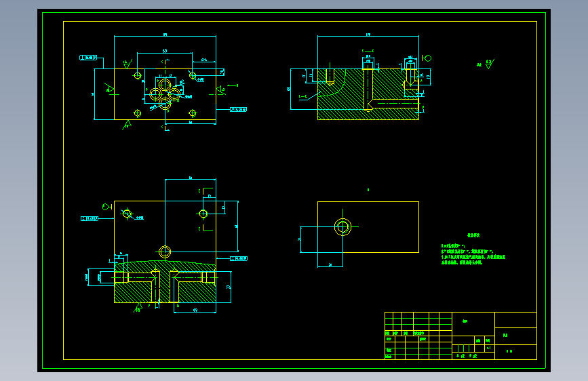This screenshot has height=381, width=588.
Task: Click the green technical notes paragraph
Action: pos(473,254)
